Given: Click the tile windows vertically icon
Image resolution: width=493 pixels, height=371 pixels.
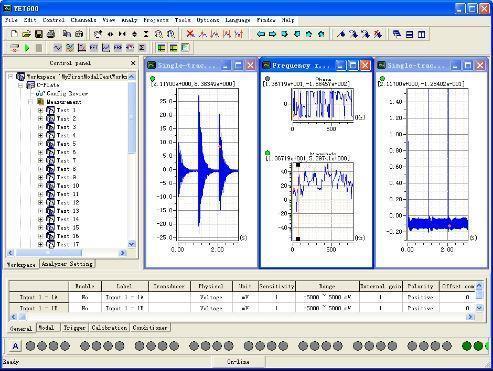Looking at the screenshot, I should tap(422, 34).
